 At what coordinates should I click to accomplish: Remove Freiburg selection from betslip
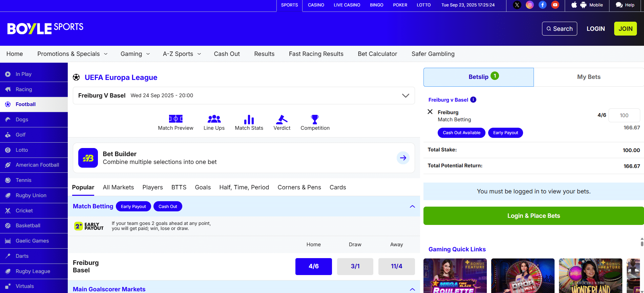(x=430, y=112)
